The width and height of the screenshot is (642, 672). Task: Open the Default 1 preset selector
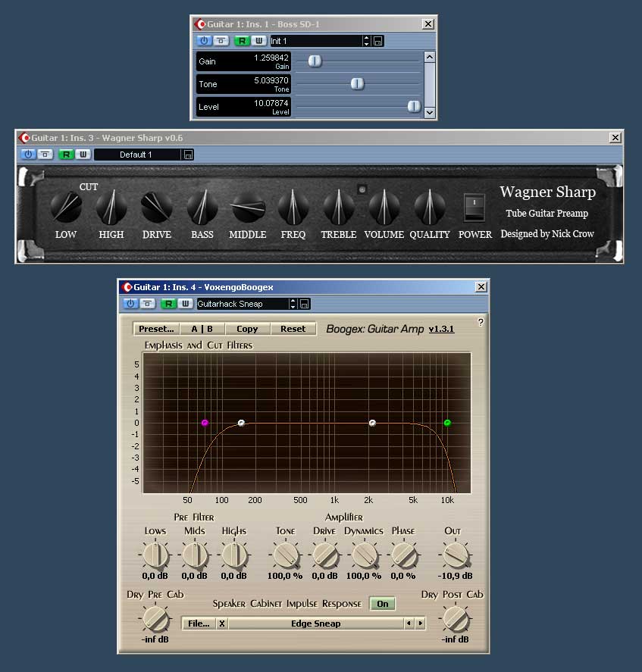137,155
